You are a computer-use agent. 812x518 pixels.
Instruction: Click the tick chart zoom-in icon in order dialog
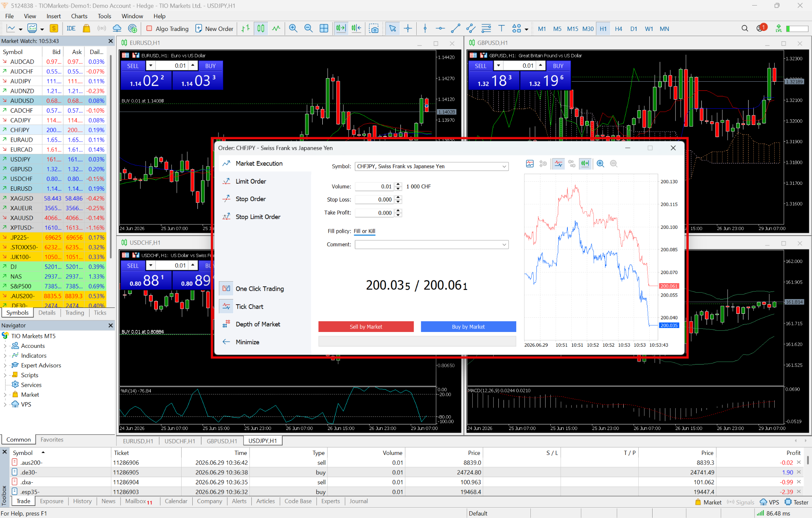[x=600, y=164]
